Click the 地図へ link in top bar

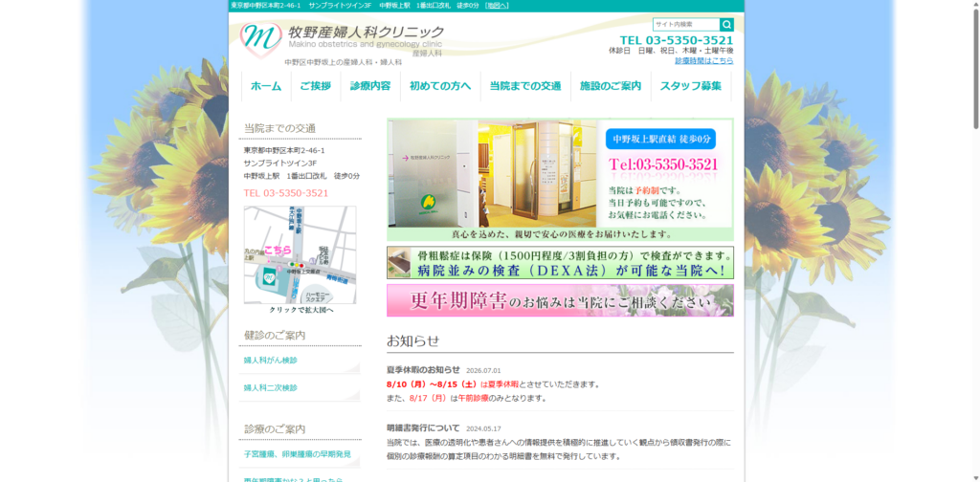(x=497, y=5)
